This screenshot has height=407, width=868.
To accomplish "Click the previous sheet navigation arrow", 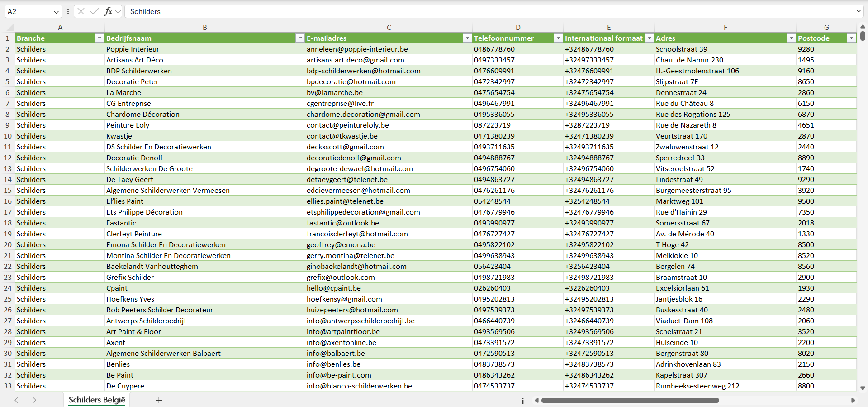I will (x=16, y=400).
